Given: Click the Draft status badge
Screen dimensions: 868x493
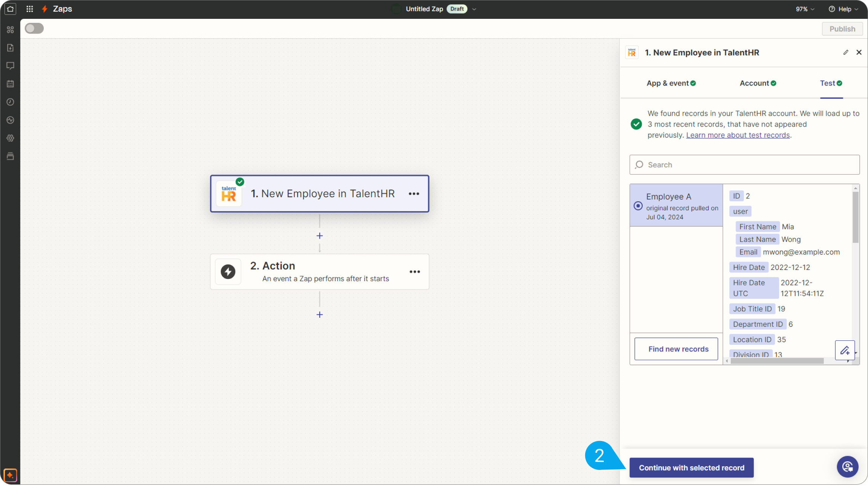Looking at the screenshot, I should [x=457, y=9].
